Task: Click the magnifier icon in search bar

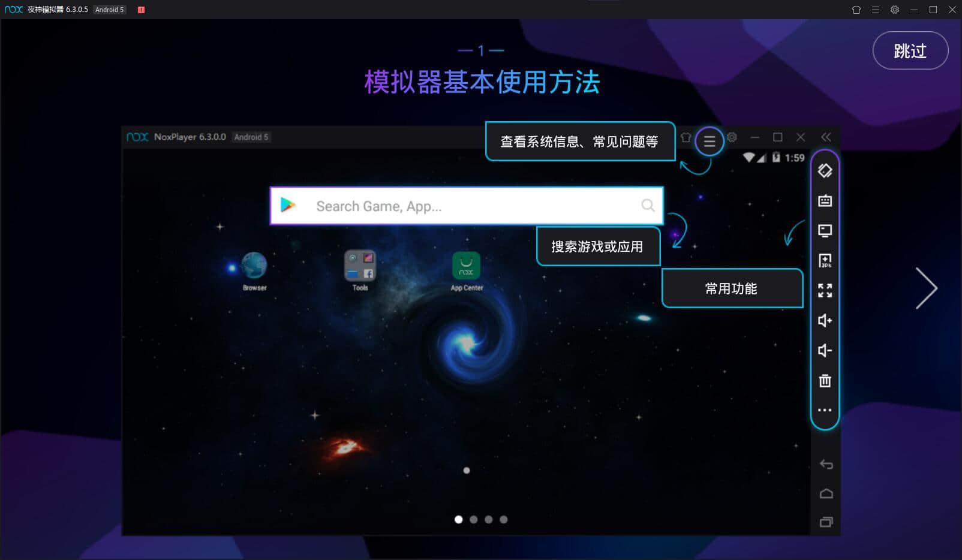Action: point(648,206)
